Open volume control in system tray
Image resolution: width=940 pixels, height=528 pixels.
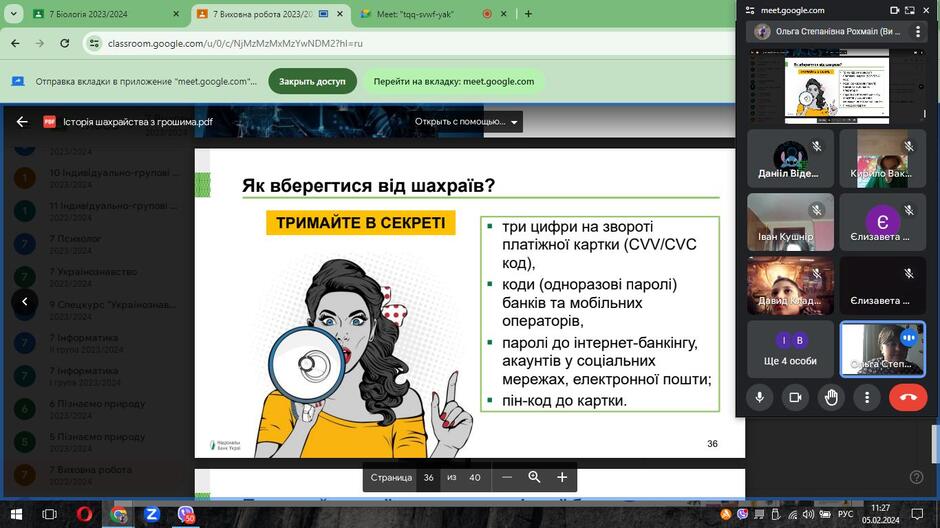pos(809,514)
